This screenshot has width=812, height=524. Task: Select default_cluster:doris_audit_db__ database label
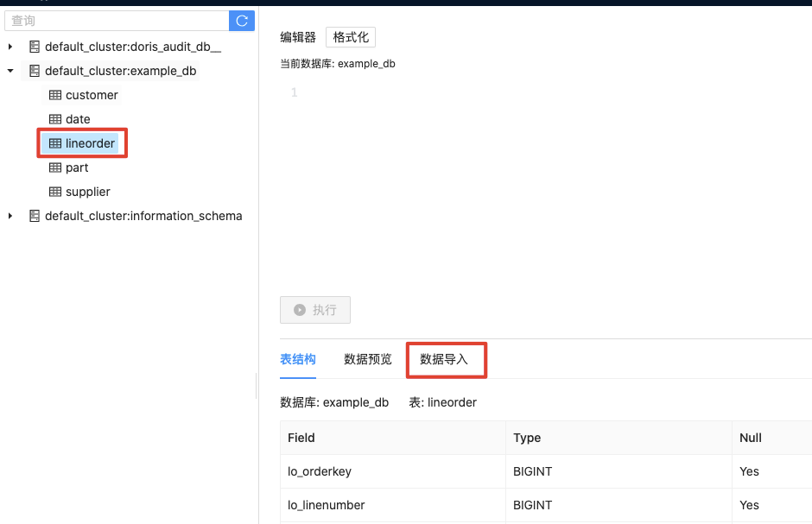point(133,47)
